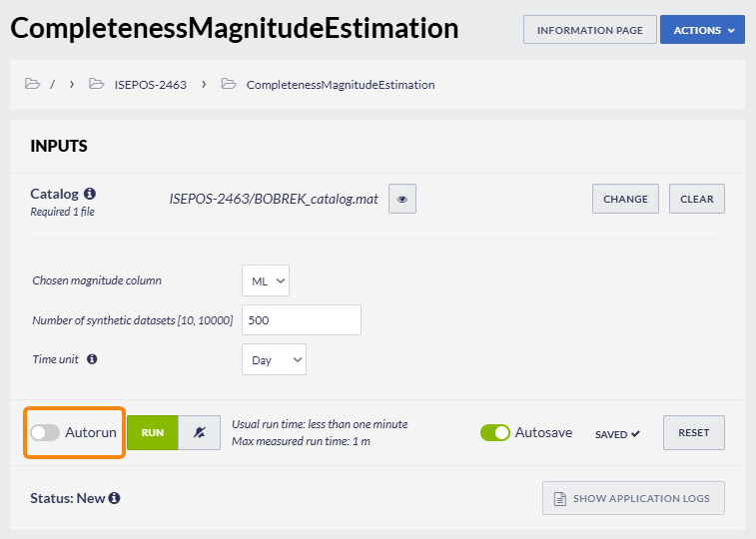The image size is (756, 539).
Task: Show application logs
Action: coord(633,498)
